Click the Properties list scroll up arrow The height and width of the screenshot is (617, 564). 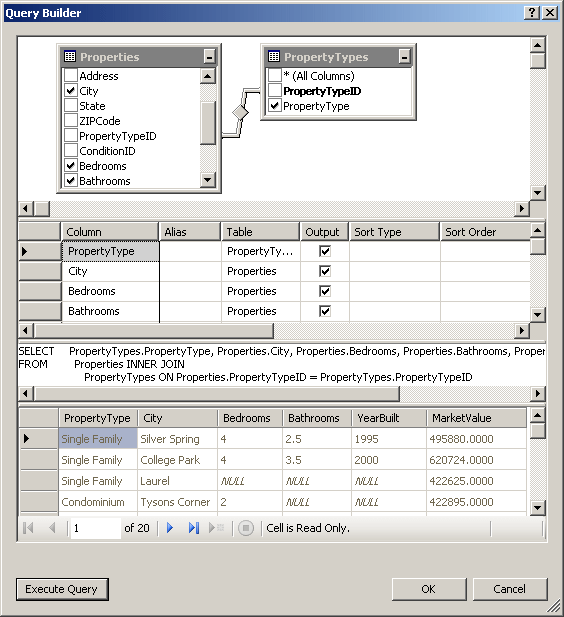pos(207,76)
